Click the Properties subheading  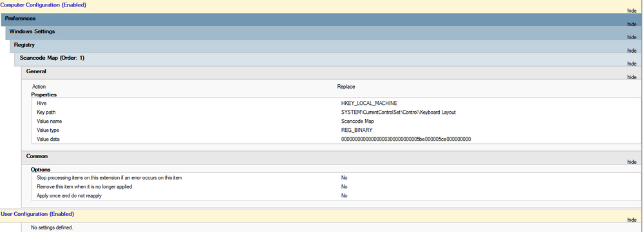click(44, 94)
